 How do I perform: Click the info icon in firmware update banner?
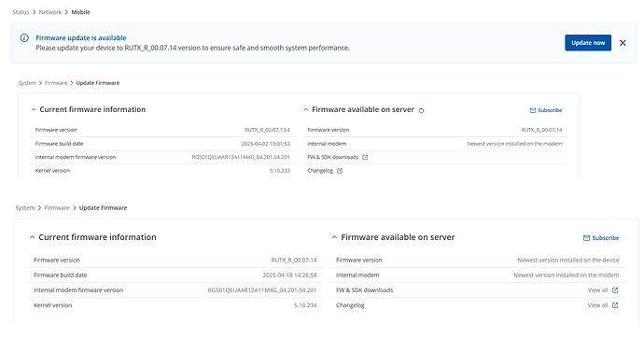coord(24,37)
